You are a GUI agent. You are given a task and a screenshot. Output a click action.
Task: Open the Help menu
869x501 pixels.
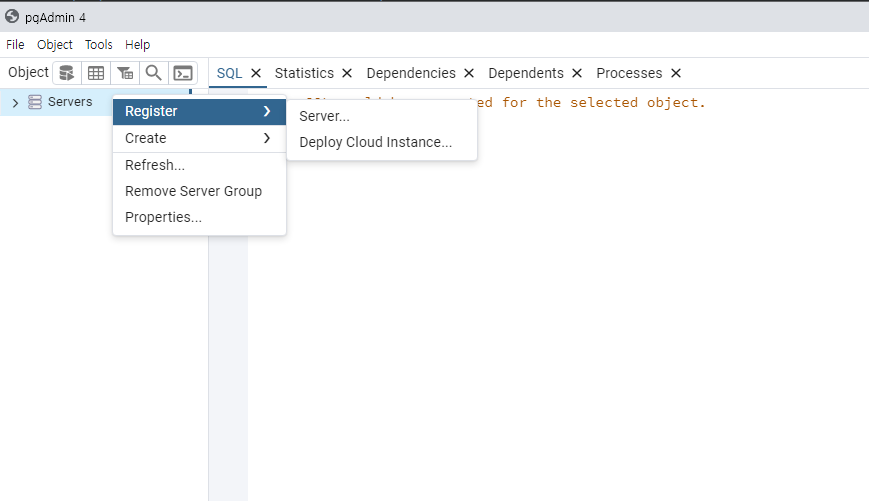137,44
